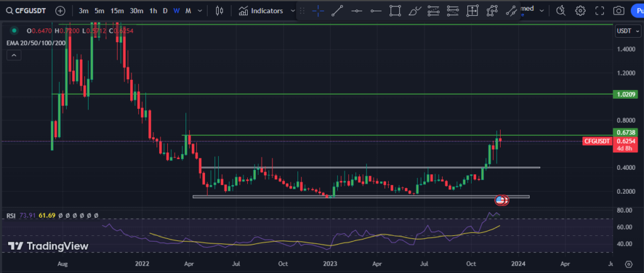Click the add symbol plus icon

[60, 11]
